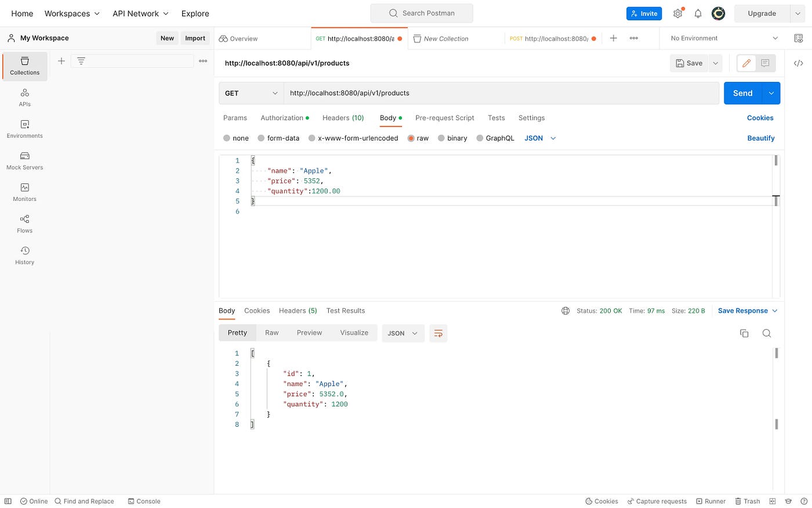Viewport: 812px width, 508px height.
Task: Open the tab options ellipsis menu
Action: pos(634,38)
